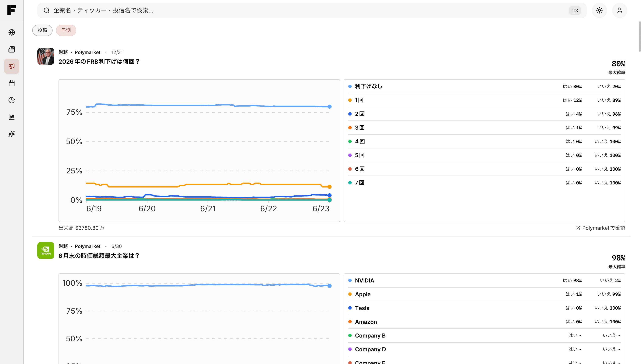Viewport: 641px width, 364px height.
Task: Focus the 企業名・ティッカー search field
Action: point(312,10)
